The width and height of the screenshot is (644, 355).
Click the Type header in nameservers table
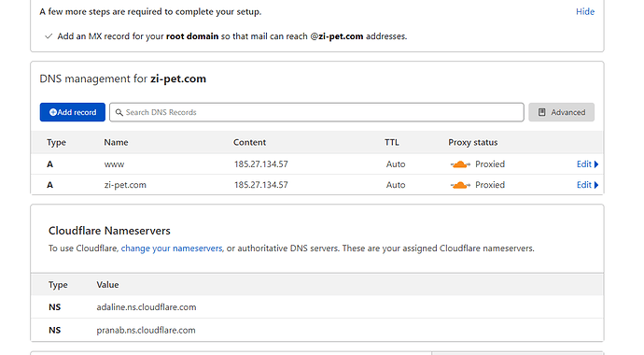[58, 285]
